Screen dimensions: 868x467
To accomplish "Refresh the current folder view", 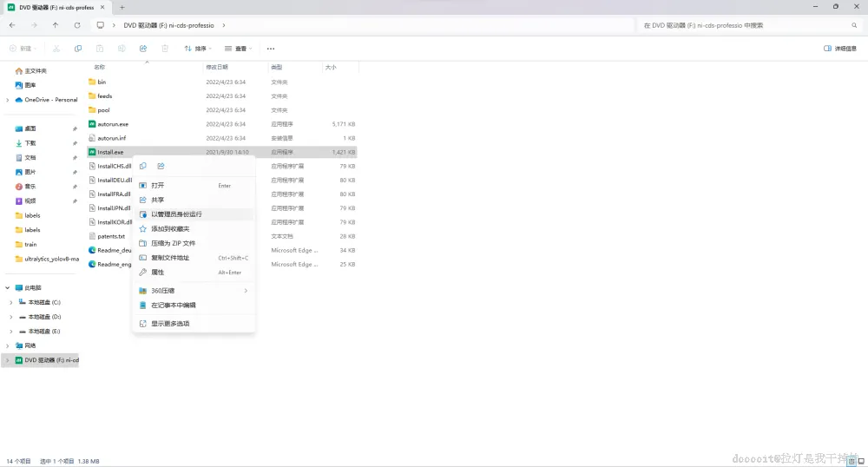I will (x=77, y=25).
